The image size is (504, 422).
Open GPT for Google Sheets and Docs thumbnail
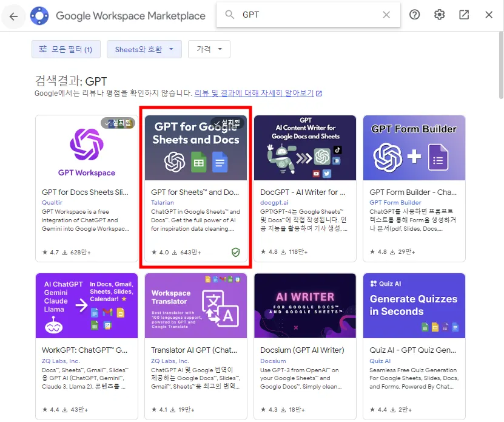click(196, 148)
